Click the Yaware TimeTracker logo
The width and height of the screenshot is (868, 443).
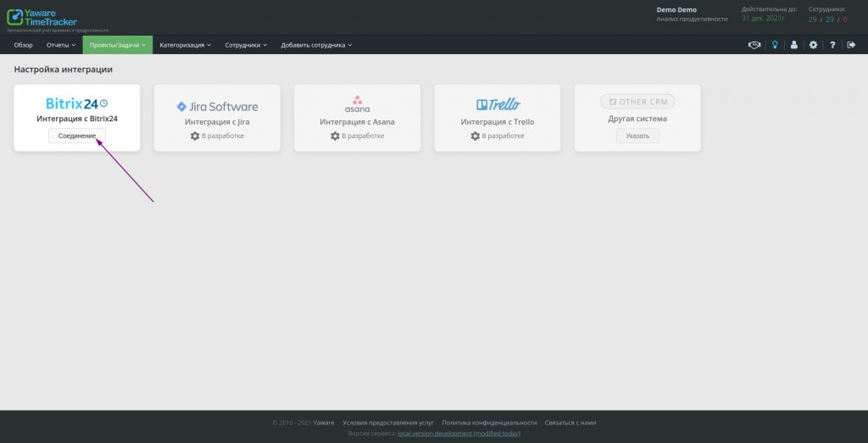pyautogui.click(x=42, y=17)
